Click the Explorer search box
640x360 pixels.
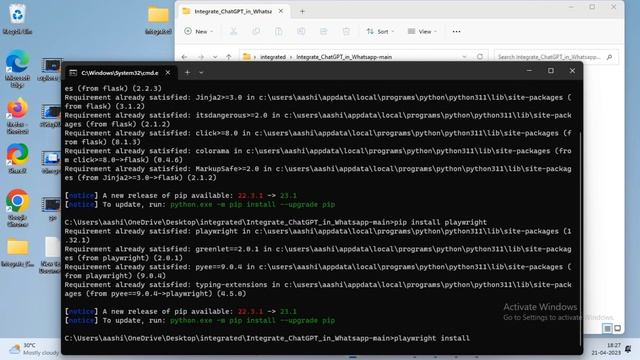click(556, 57)
